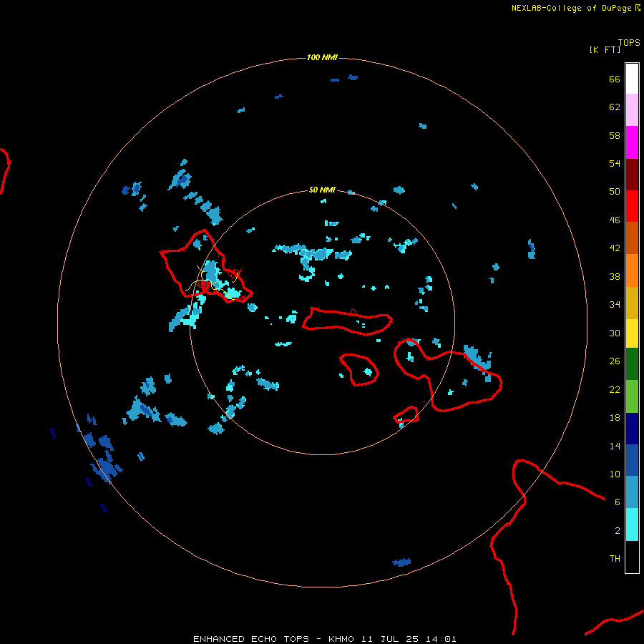Click the magenta swatch beside 58
This screenshot has height=644, width=644.
tap(632, 142)
